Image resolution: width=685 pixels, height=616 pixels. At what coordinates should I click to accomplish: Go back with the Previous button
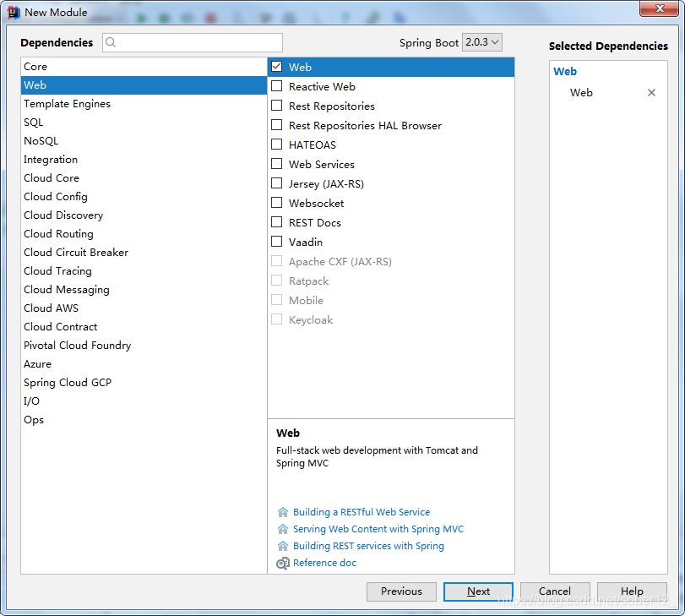pyautogui.click(x=401, y=591)
